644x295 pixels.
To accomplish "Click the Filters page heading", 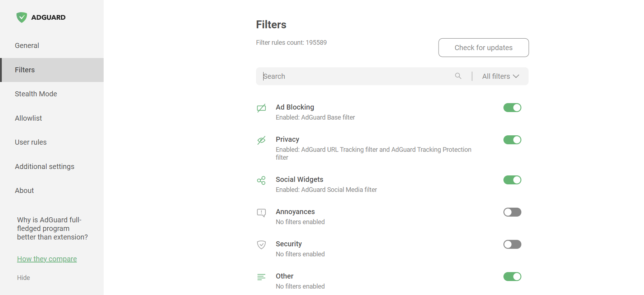I will [271, 24].
